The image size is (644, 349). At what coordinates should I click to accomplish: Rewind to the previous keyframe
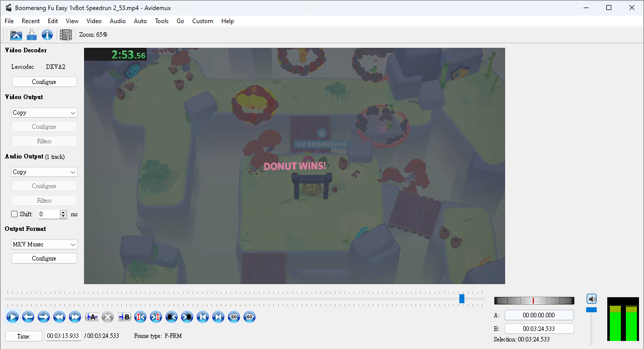(59, 317)
